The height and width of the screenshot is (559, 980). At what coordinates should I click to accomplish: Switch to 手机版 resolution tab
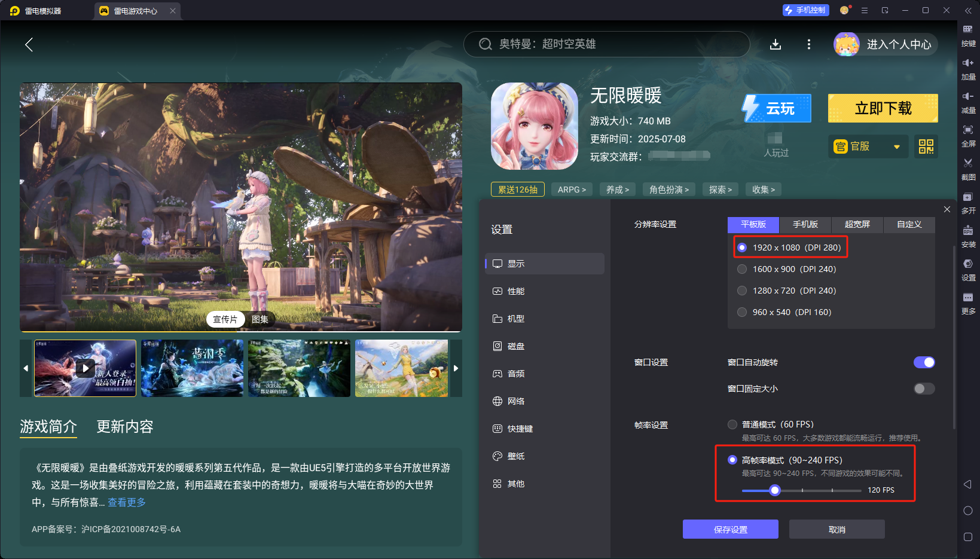pos(805,224)
